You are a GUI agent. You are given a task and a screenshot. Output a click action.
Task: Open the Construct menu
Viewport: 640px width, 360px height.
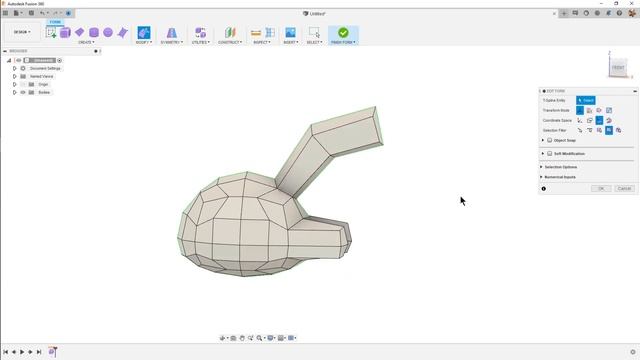tap(230, 42)
